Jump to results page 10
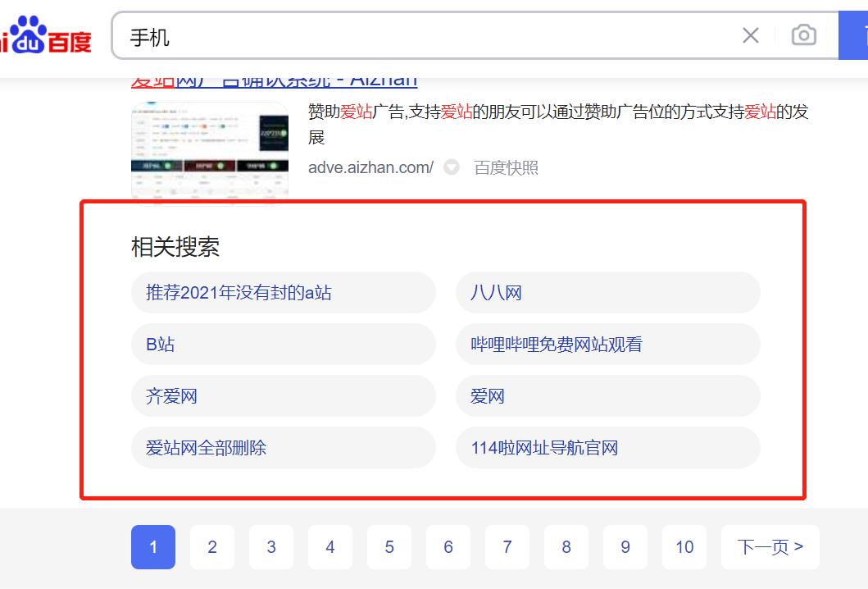This screenshot has width=868, height=589. (x=684, y=546)
